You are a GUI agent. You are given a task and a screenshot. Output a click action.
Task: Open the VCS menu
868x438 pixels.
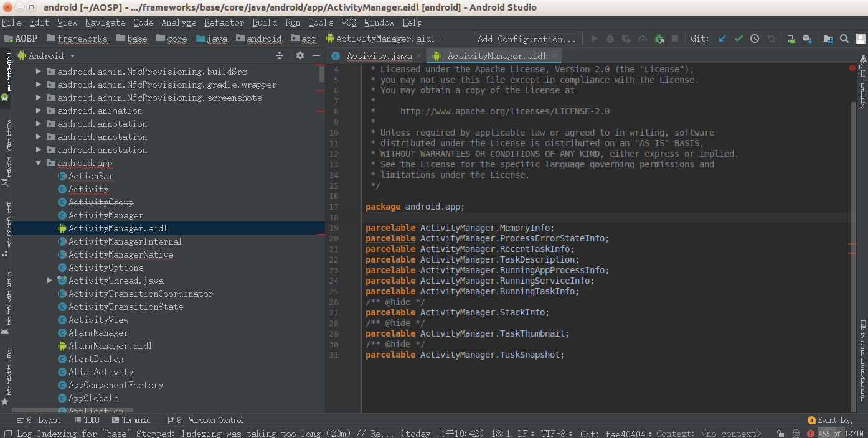click(349, 22)
